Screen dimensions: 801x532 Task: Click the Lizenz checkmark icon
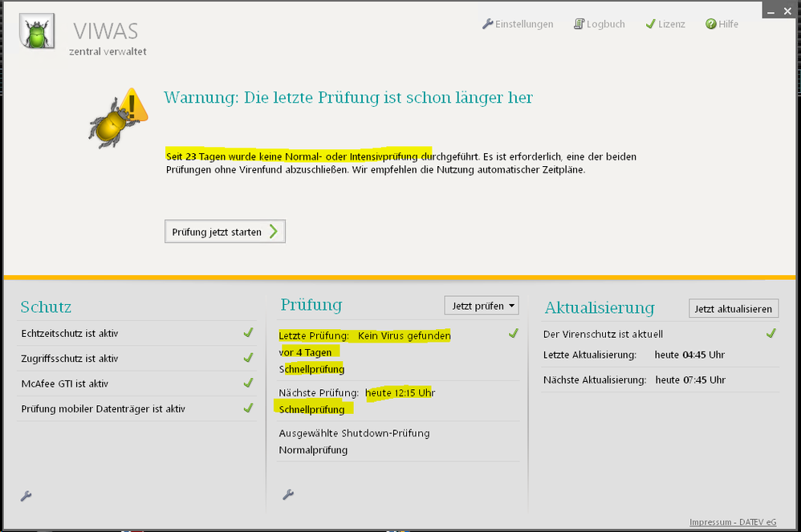tap(650, 24)
